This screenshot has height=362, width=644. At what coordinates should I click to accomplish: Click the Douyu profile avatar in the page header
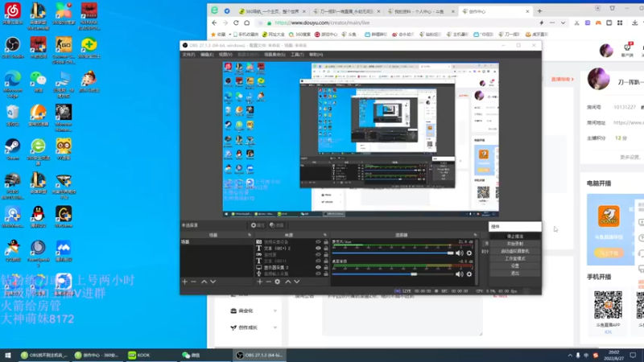click(606, 51)
